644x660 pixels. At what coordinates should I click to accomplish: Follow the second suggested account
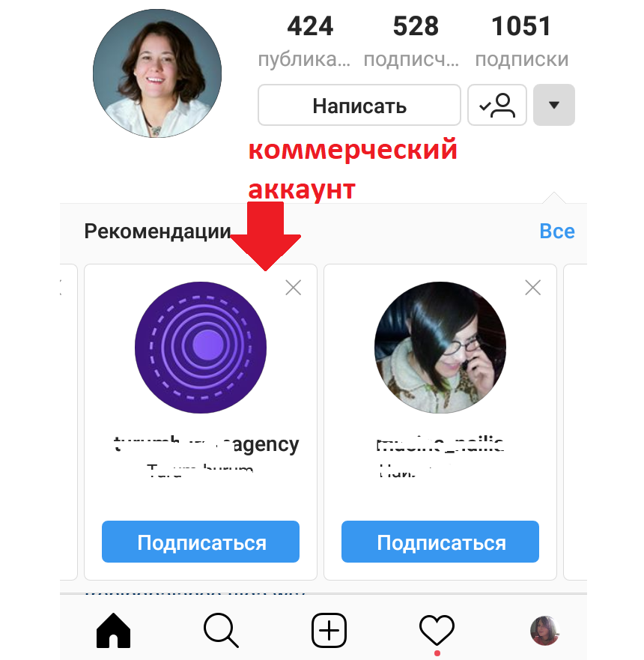tap(440, 542)
